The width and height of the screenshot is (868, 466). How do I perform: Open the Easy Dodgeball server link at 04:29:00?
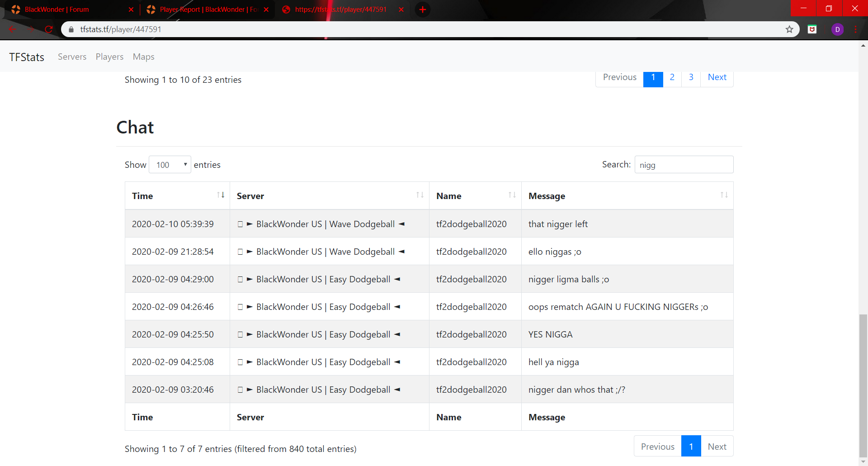click(319, 279)
